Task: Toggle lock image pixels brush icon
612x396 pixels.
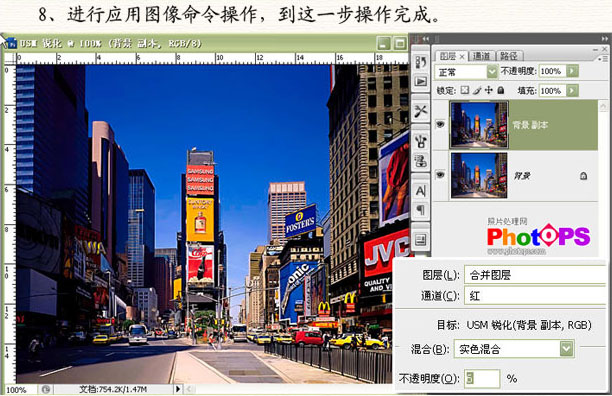Action: pyautogui.click(x=477, y=91)
